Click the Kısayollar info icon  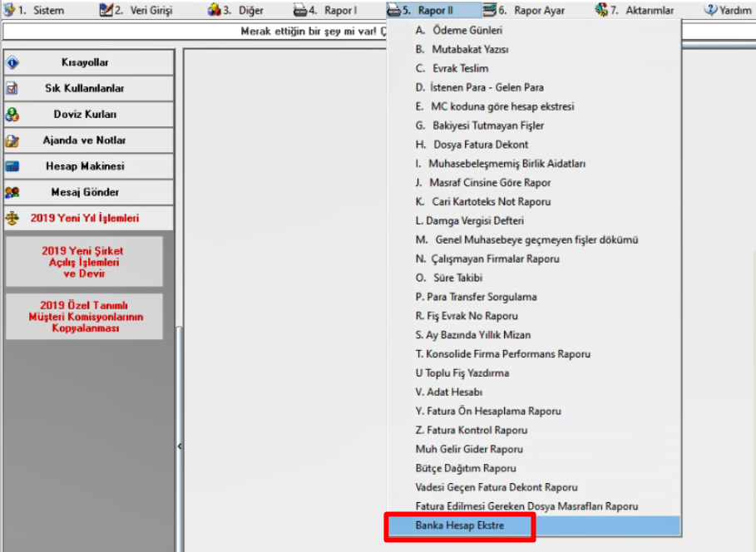coord(12,62)
